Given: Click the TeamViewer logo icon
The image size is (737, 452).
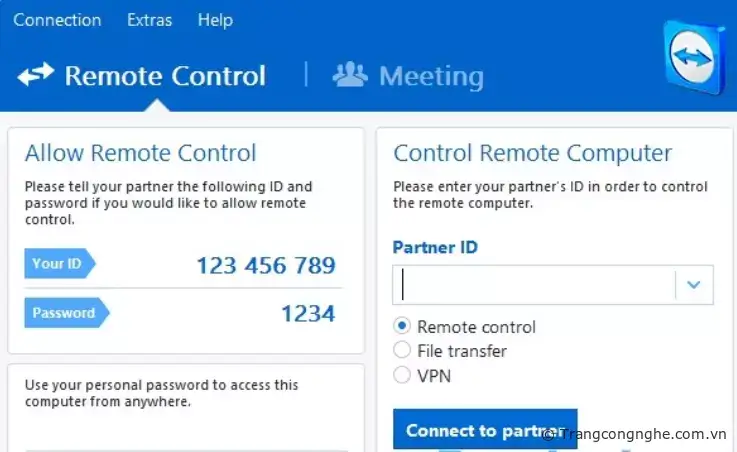Looking at the screenshot, I should tap(693, 56).
